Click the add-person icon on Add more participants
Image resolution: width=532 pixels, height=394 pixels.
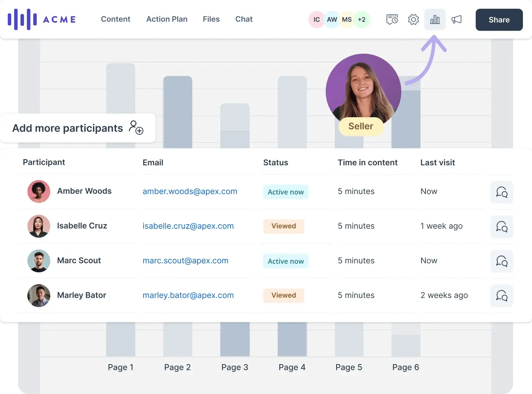(135, 128)
